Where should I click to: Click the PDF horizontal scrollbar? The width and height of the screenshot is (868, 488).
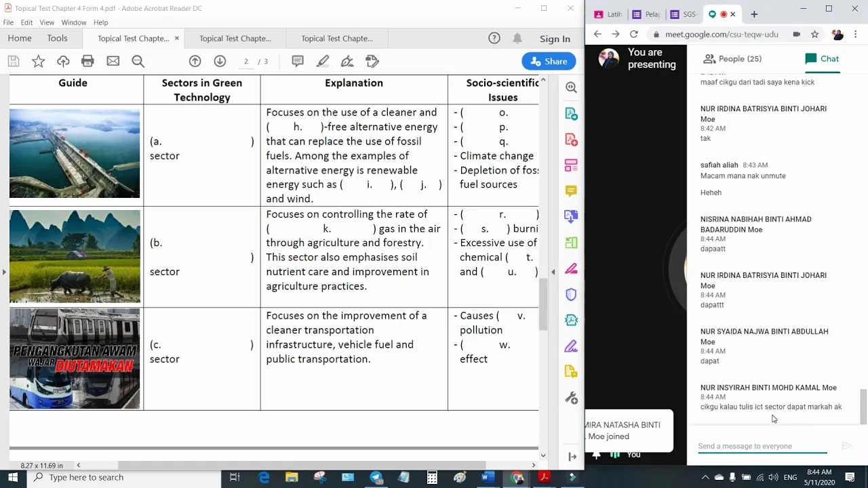coord(302,465)
